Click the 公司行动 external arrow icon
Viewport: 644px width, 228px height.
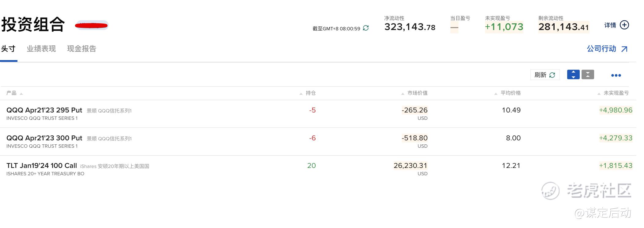click(624, 49)
